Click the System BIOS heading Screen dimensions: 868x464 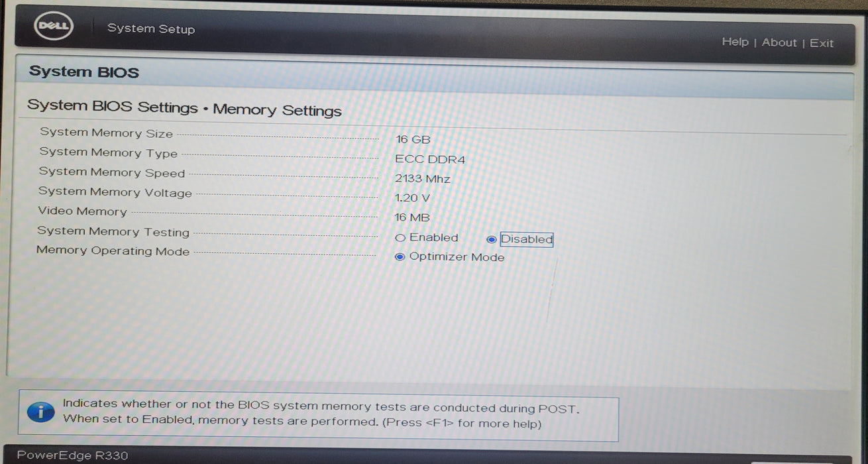(83, 72)
